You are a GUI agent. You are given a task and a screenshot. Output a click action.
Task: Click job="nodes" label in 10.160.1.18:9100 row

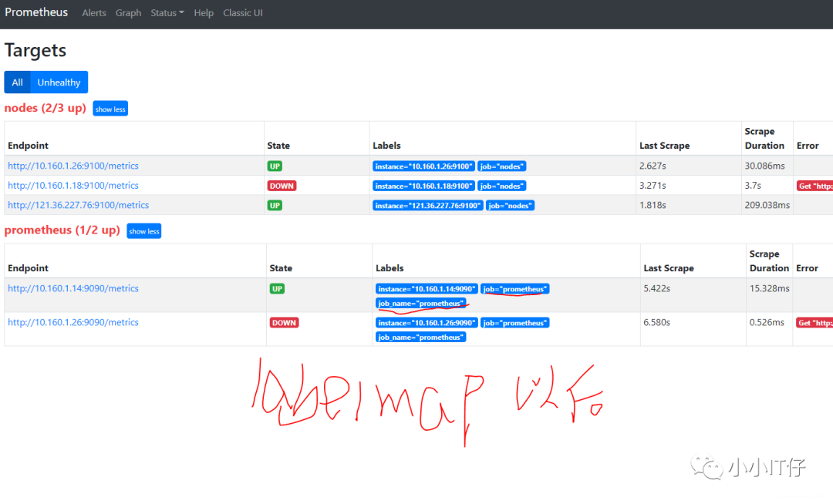coord(502,186)
